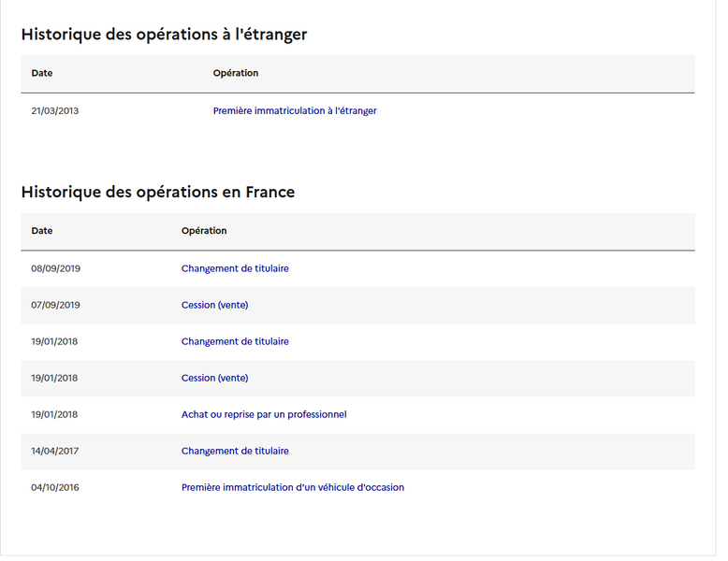
Task: Open Première immatriculation d'un véhicule d'occasion
Action: [293, 488]
